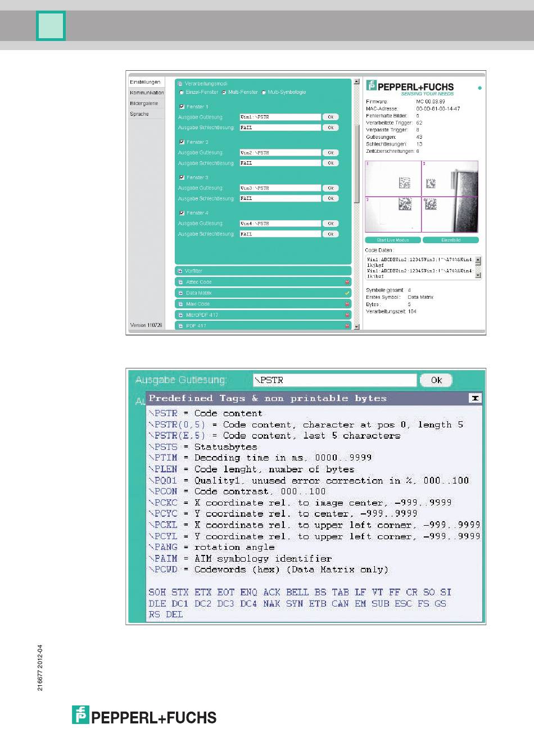Click Ok for Fenster 4 Ausgabe Schlechtlesung

[331, 234]
